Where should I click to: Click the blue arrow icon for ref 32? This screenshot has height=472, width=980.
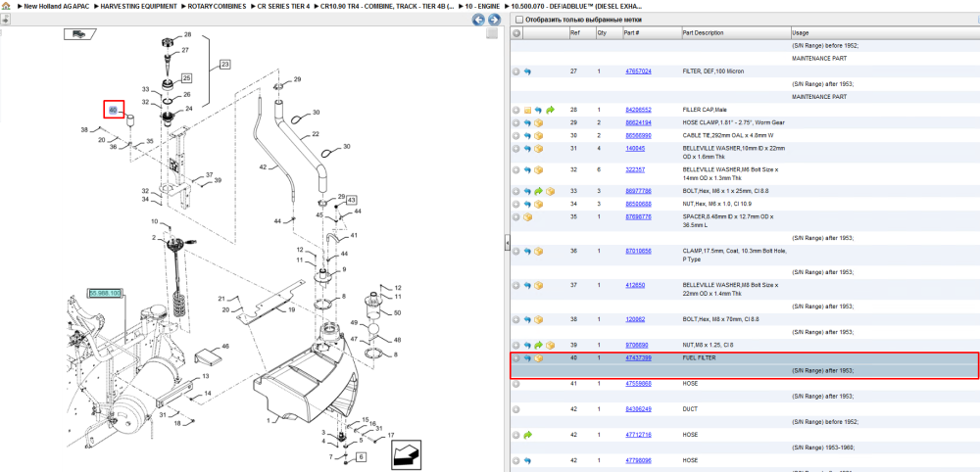pyautogui.click(x=527, y=169)
